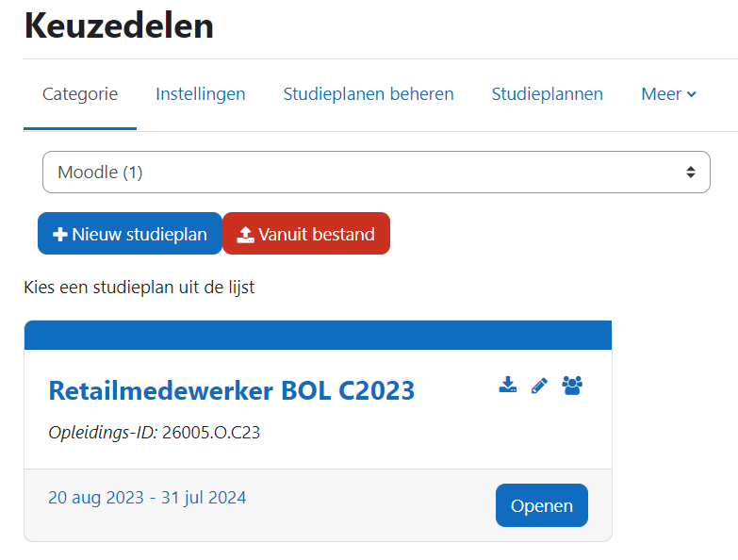The height and width of the screenshot is (560, 738).
Task: Click the date range 20 aug 2023 - 31 jul 2024
Action: point(147,498)
